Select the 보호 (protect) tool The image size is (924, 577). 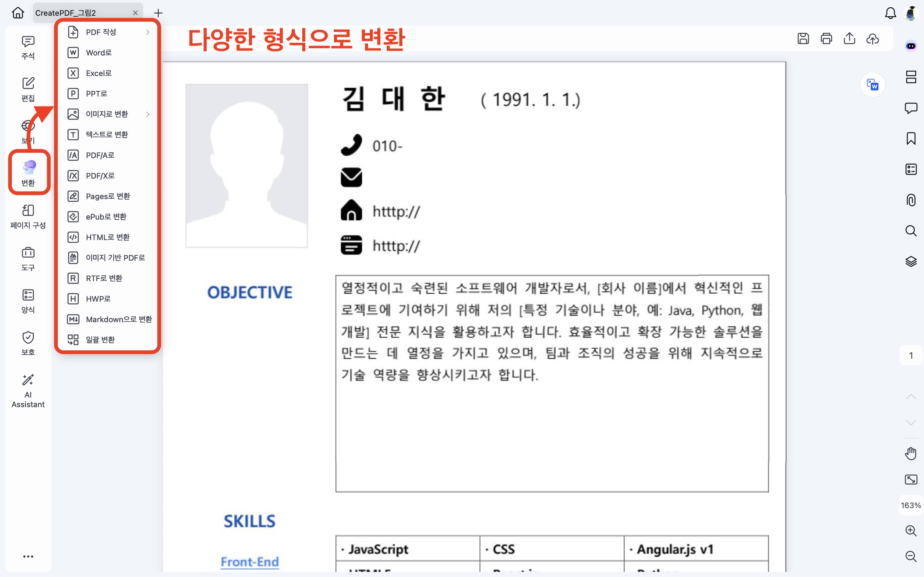[x=28, y=342]
